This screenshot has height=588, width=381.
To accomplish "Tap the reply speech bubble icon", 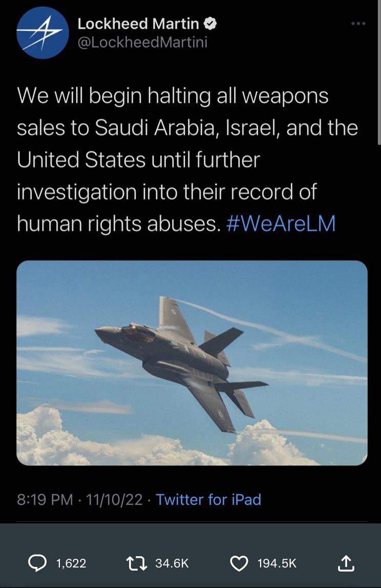I will (x=37, y=563).
